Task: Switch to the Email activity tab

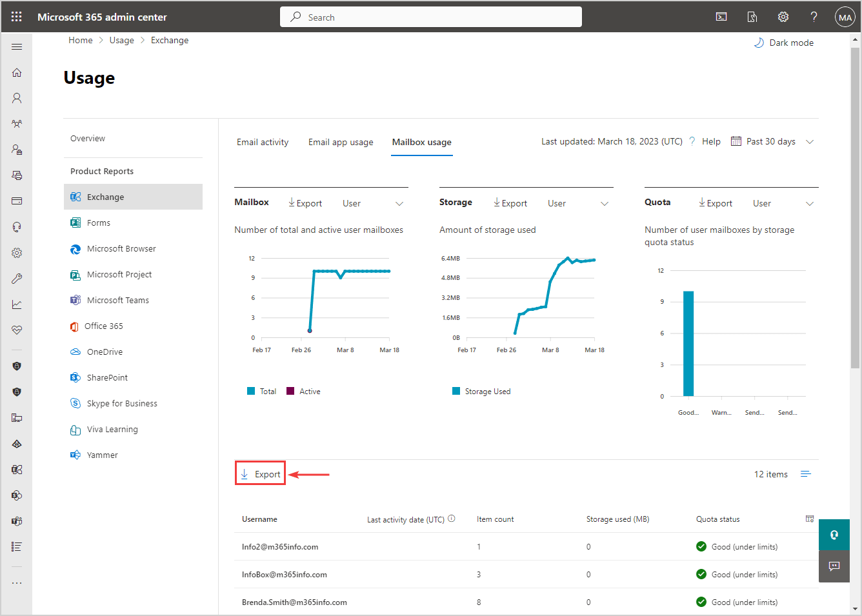Action: point(263,142)
